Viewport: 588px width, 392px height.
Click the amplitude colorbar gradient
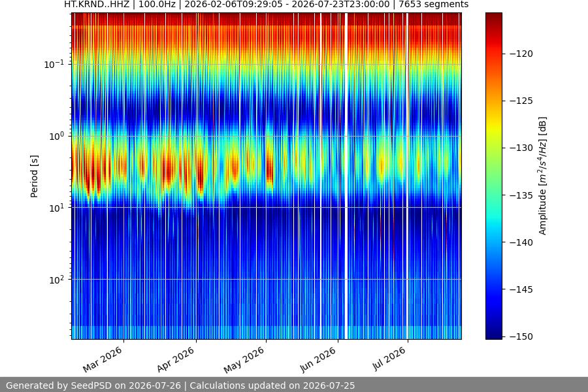tap(493, 176)
